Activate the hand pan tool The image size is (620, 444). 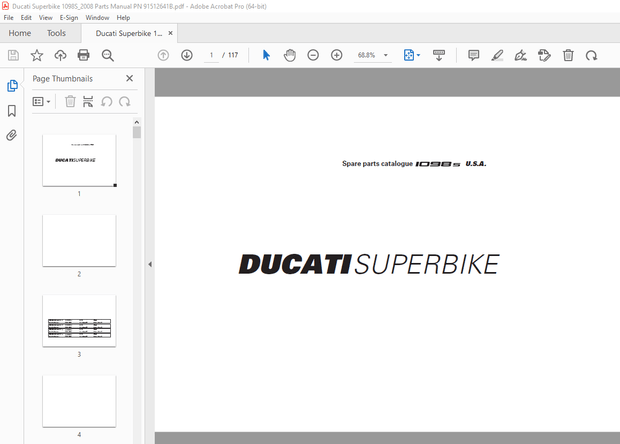[x=289, y=55]
